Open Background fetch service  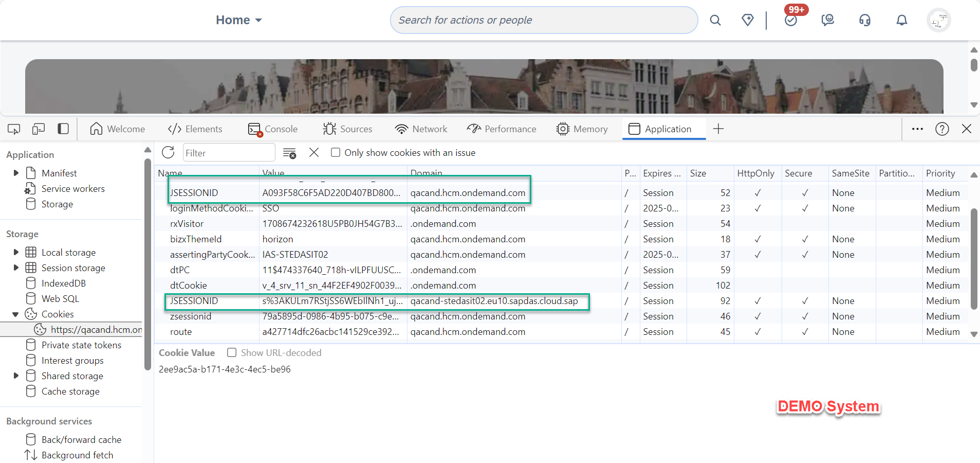(77, 455)
